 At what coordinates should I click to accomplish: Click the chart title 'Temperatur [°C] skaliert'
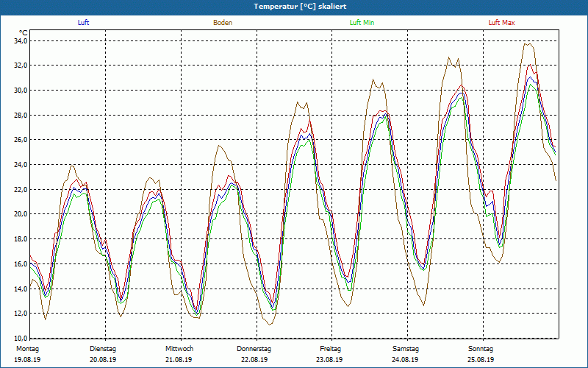pyautogui.click(x=300, y=7)
